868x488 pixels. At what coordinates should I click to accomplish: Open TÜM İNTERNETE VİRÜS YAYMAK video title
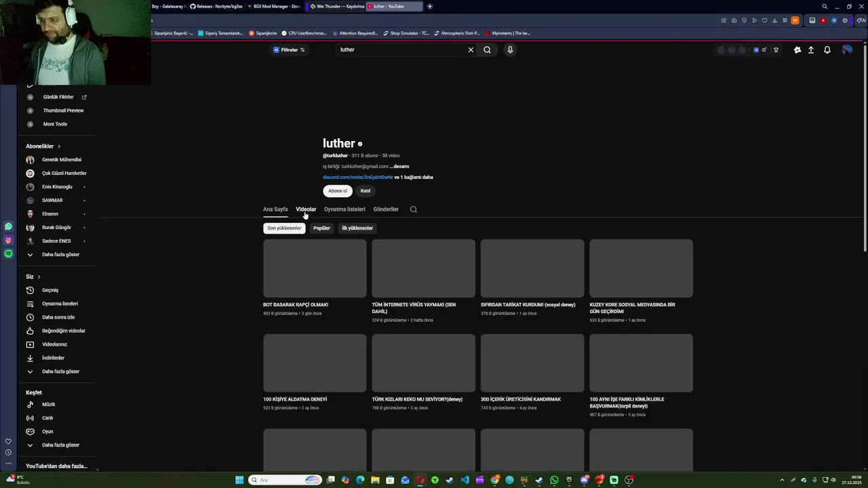pos(414,308)
